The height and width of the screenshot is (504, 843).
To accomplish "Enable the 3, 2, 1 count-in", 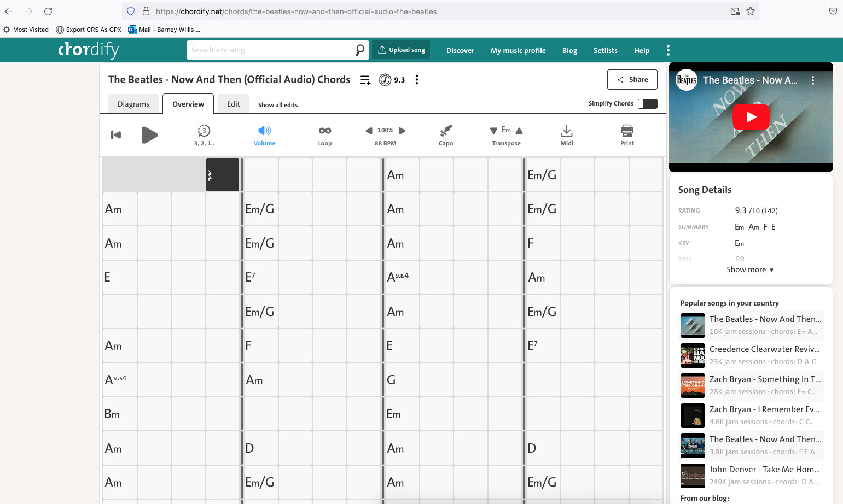I will pos(204,135).
